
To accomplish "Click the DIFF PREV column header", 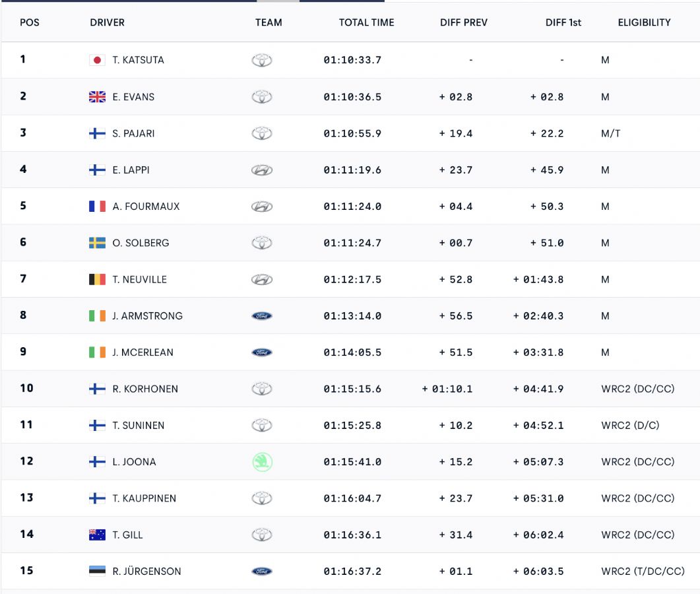I will (x=463, y=22).
